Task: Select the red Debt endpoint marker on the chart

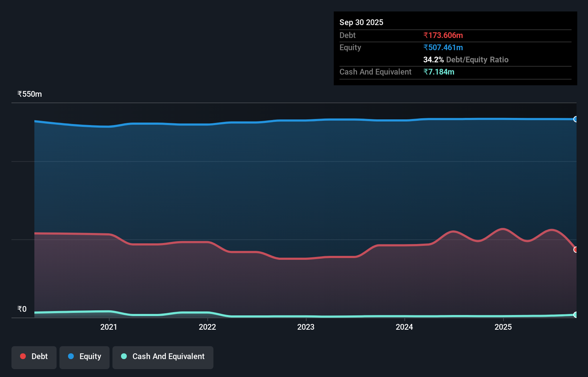Action: [575, 249]
